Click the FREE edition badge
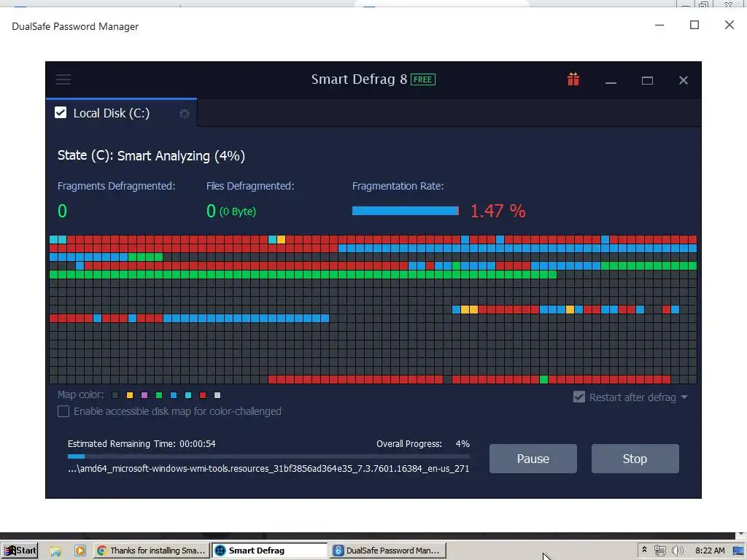This screenshot has height=560, width=747. 422,79
